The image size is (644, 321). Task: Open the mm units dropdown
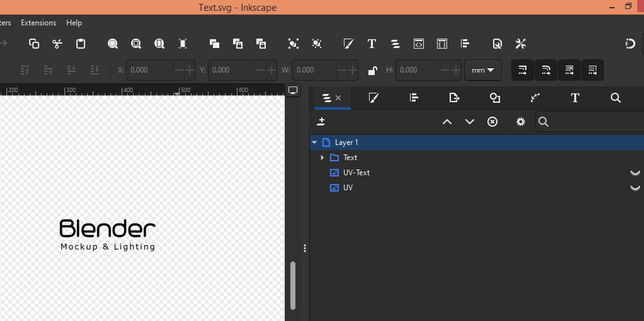tap(483, 70)
